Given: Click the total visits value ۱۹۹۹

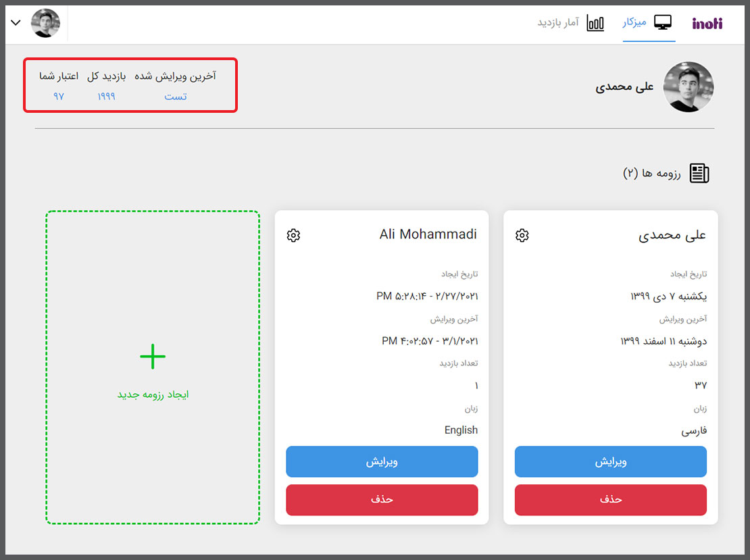Looking at the screenshot, I should (x=106, y=97).
